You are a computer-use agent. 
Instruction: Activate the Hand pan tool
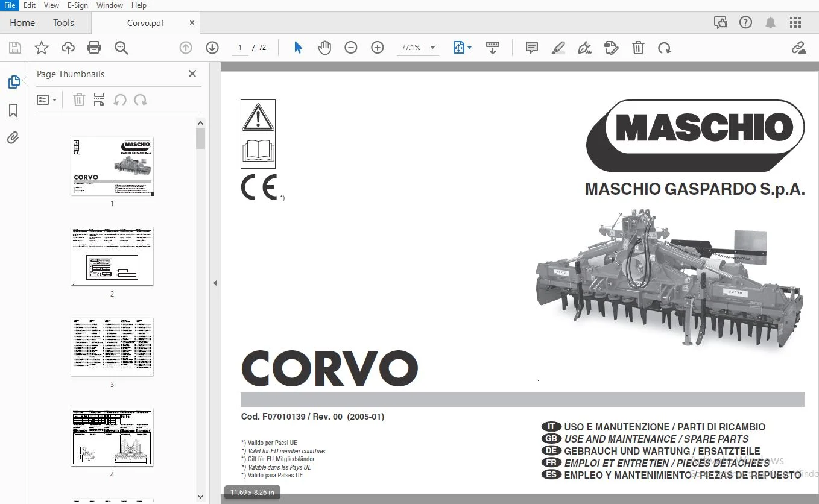(x=324, y=48)
